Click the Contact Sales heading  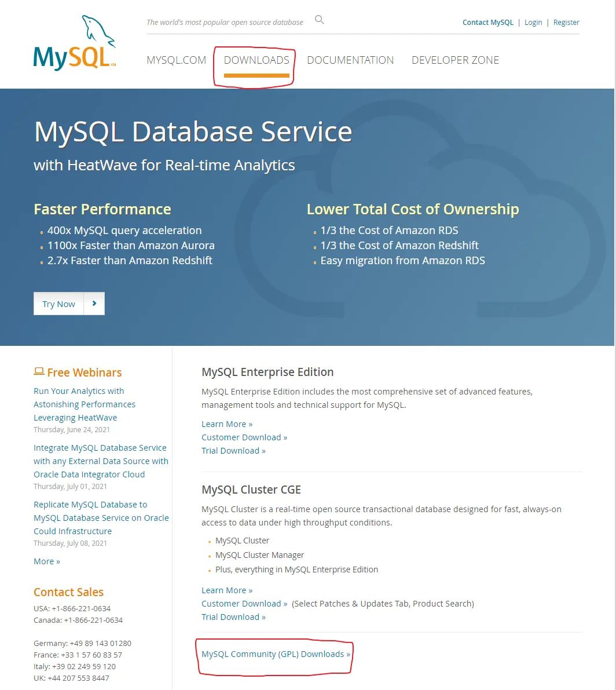click(x=68, y=592)
